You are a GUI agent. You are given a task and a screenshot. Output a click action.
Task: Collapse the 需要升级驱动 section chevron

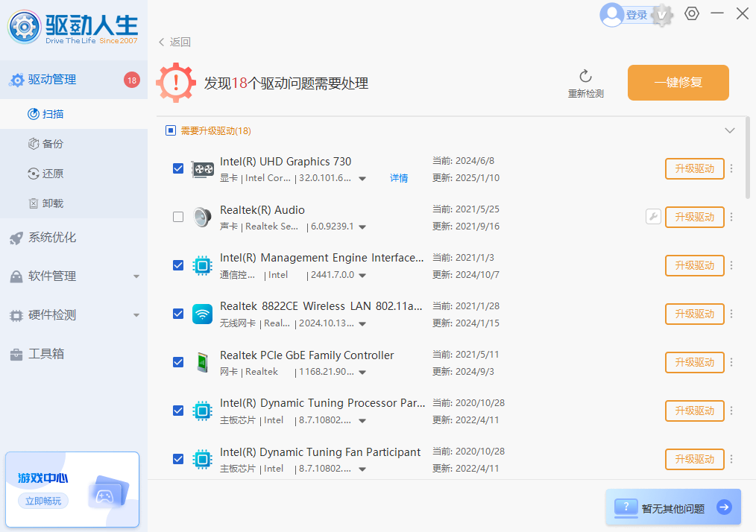tap(730, 130)
